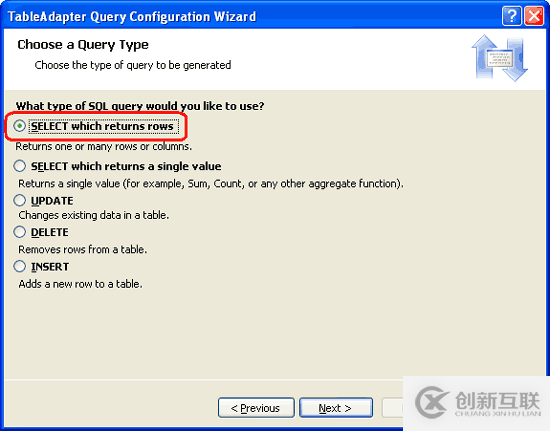Go back with the Previous button
Screen dimensions: 550x431
256,408
